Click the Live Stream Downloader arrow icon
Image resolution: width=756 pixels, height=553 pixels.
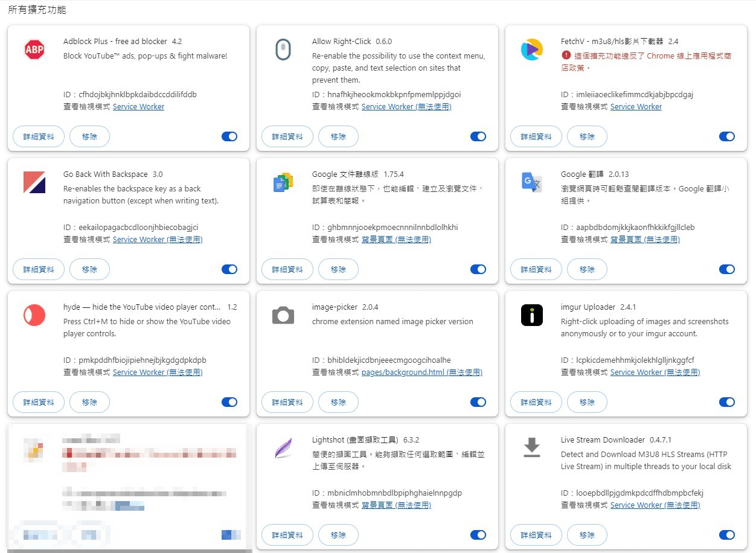click(x=531, y=448)
